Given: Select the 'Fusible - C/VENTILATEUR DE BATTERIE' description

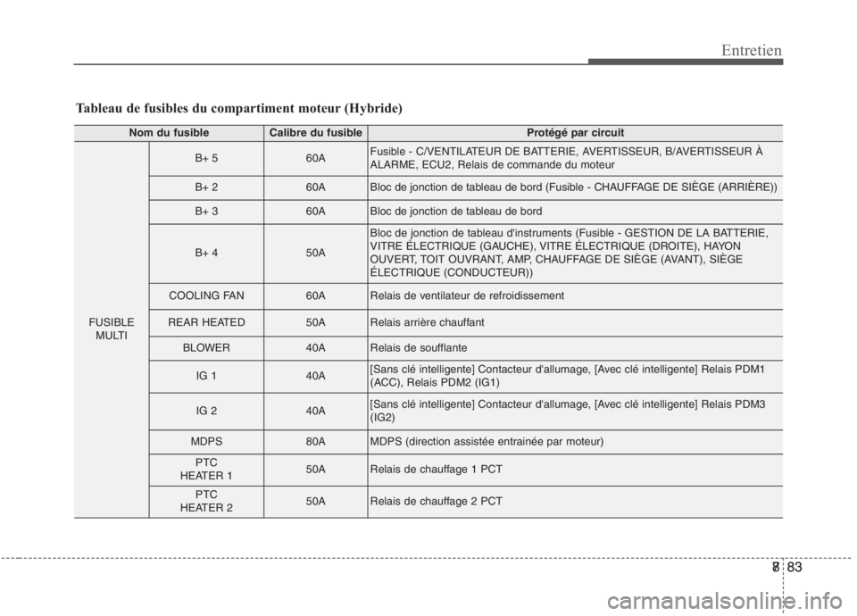Looking at the screenshot, I should [566, 158].
